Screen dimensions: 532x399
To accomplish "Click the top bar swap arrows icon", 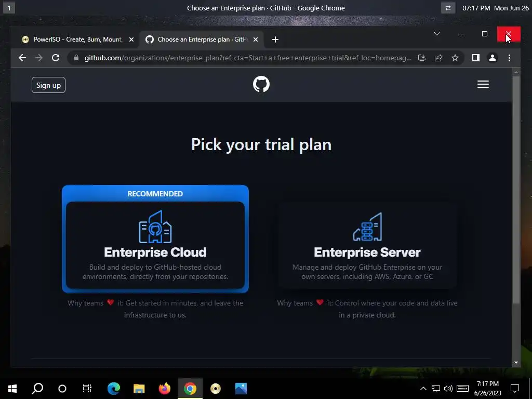I will pyautogui.click(x=448, y=8).
